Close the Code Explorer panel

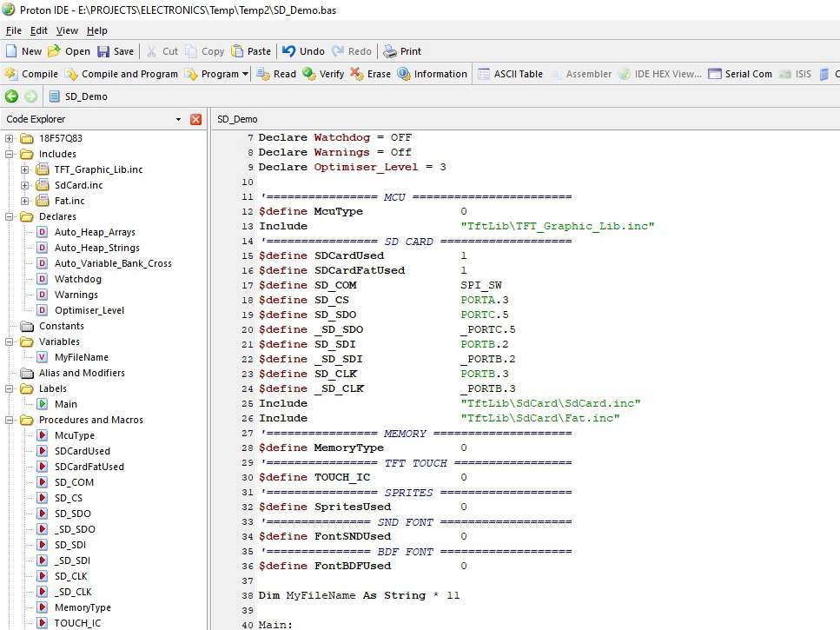[x=196, y=119]
